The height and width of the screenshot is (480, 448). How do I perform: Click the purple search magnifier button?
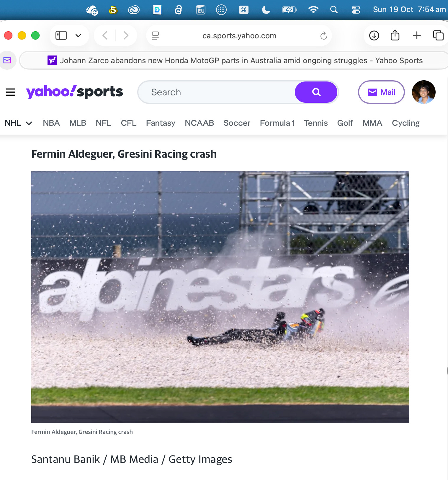pyautogui.click(x=316, y=92)
